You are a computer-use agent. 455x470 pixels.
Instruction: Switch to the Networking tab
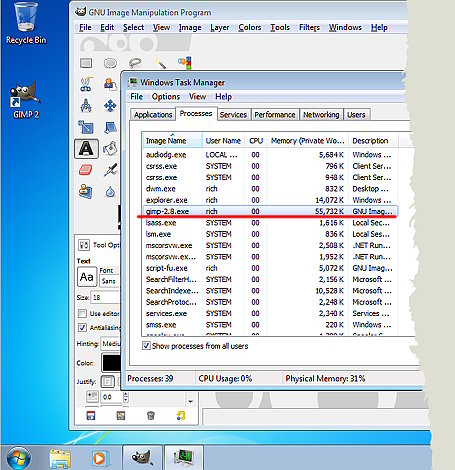pyautogui.click(x=321, y=114)
